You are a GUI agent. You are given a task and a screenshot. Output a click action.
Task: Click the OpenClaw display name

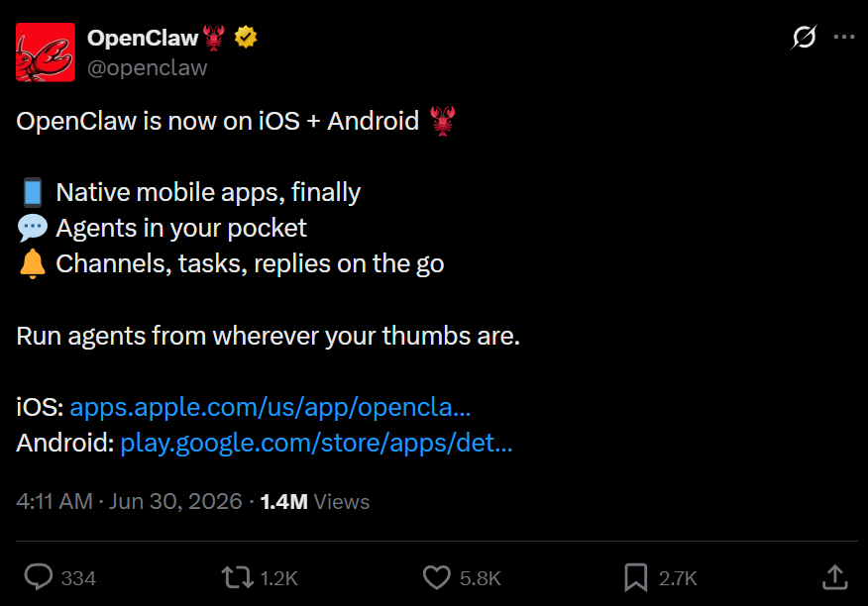tap(143, 38)
